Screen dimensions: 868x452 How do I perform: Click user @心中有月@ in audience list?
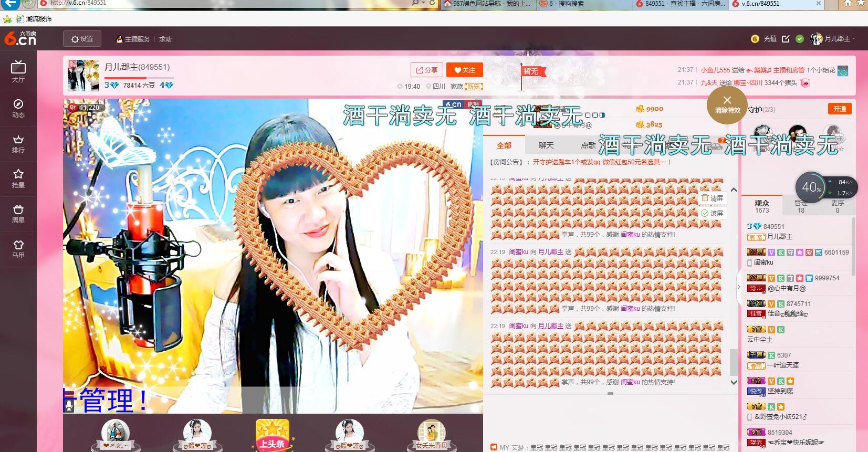coord(787,288)
